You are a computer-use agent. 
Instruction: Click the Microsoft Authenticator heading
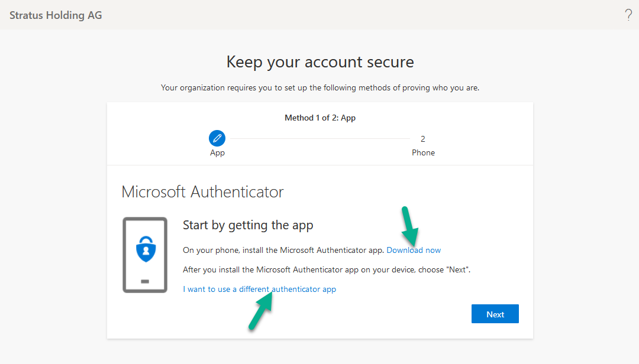[202, 192]
